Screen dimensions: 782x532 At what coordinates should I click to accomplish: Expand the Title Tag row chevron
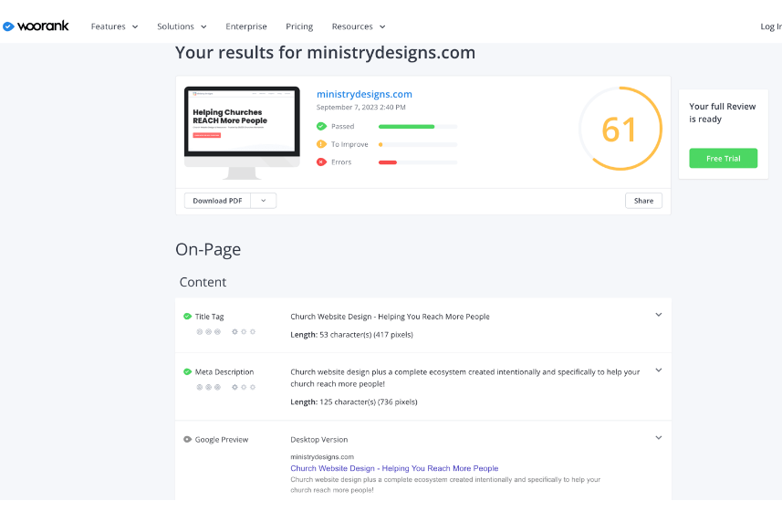[659, 315]
